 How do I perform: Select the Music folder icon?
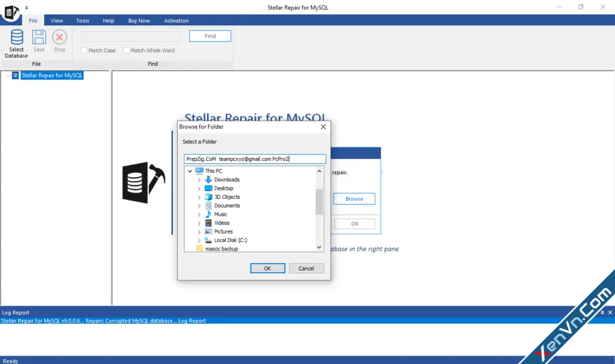[208, 214]
